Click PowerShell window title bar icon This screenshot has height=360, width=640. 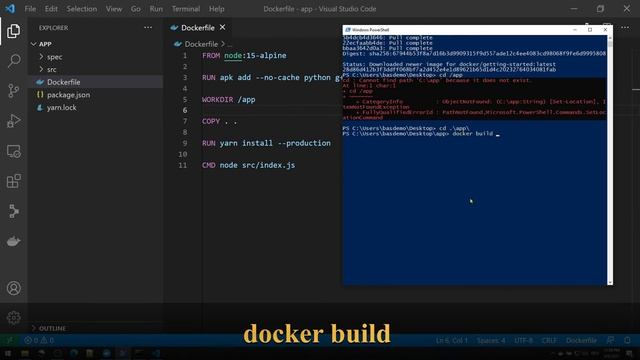pyautogui.click(x=348, y=30)
